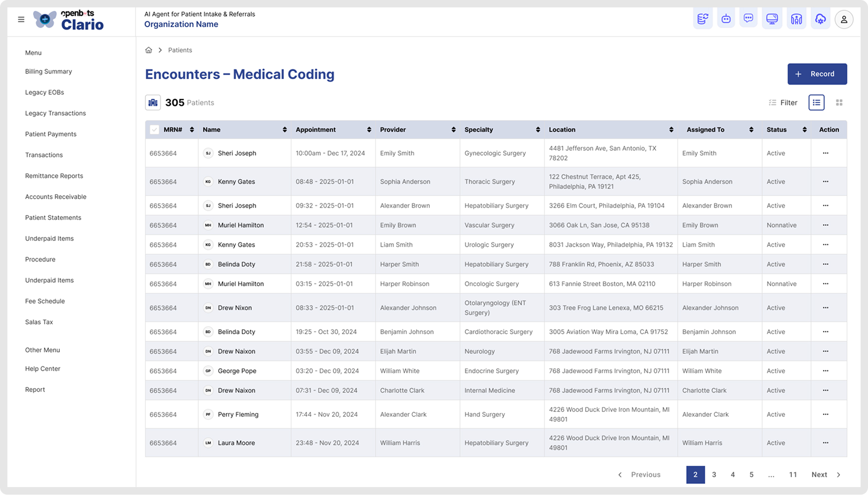This screenshot has width=868, height=495.
Task: Open Billing Summary in the sidebar
Action: click(x=48, y=71)
